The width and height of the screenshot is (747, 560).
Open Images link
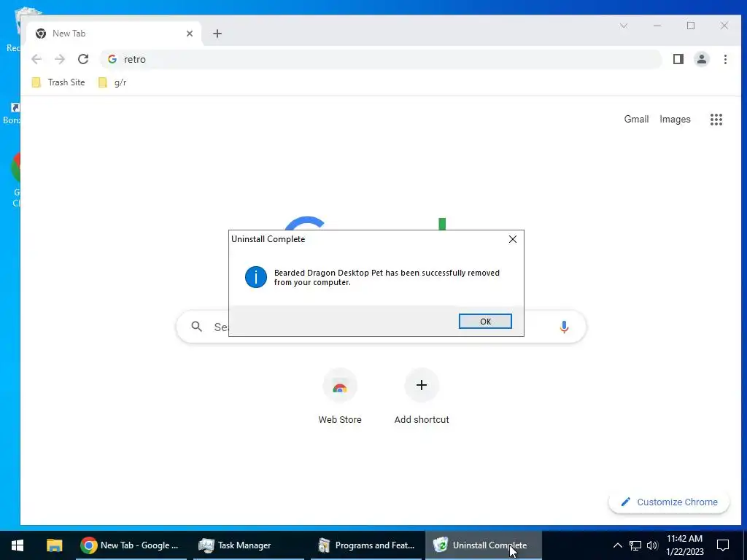pyautogui.click(x=675, y=119)
